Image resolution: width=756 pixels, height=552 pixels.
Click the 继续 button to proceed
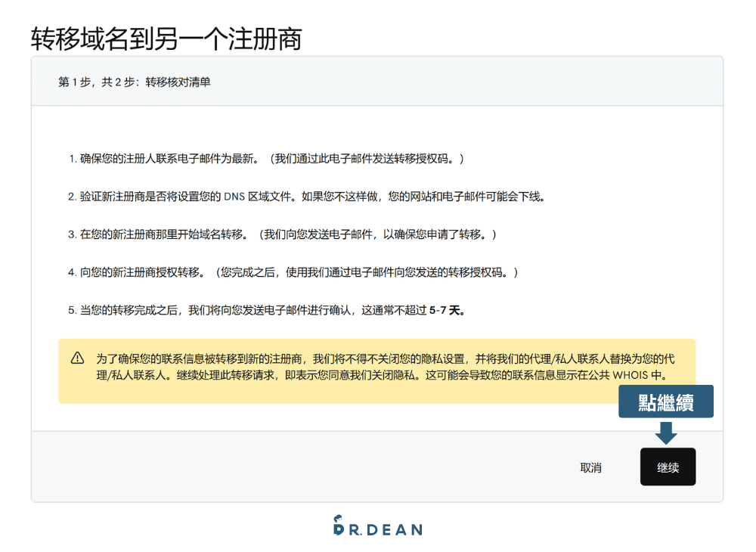[x=668, y=467]
